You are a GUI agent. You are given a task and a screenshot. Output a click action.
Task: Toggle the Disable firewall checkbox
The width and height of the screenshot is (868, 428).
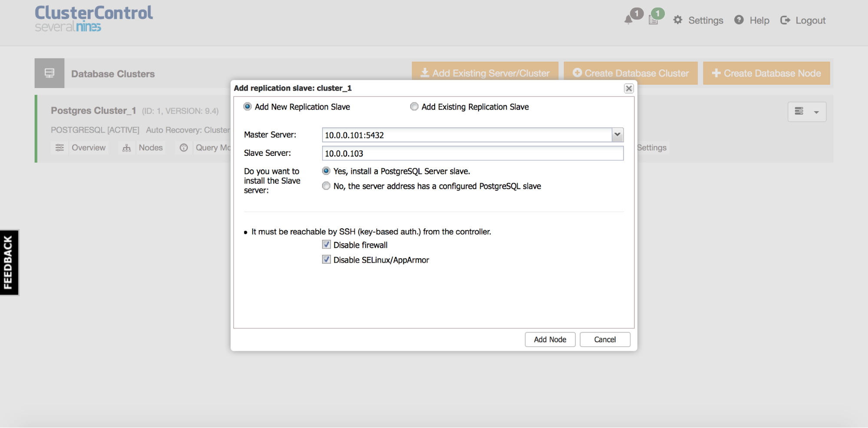tap(327, 245)
